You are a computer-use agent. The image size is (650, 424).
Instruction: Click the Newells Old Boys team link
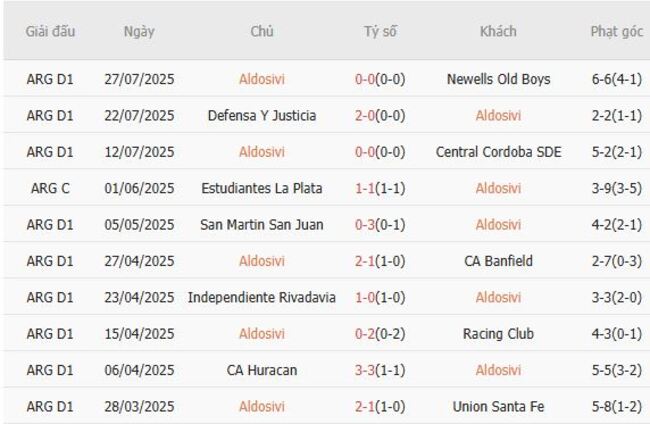pyautogui.click(x=498, y=79)
